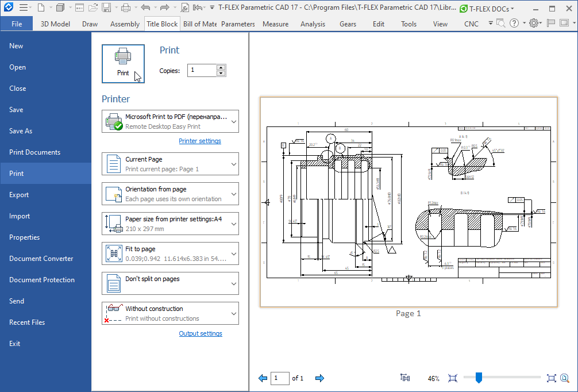Expand the Don't split on pages dropdown

pyautogui.click(x=234, y=283)
